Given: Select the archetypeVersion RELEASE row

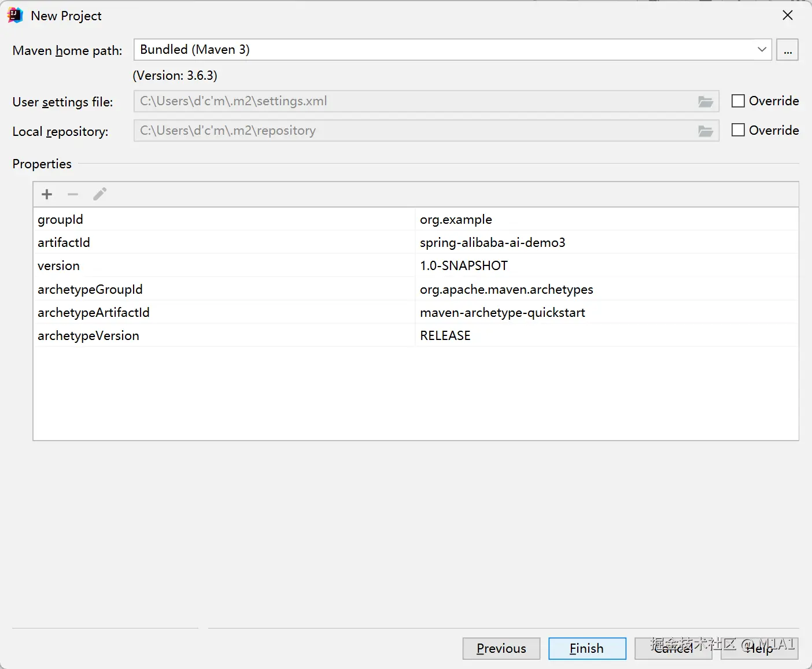Looking at the screenshot, I should (416, 335).
